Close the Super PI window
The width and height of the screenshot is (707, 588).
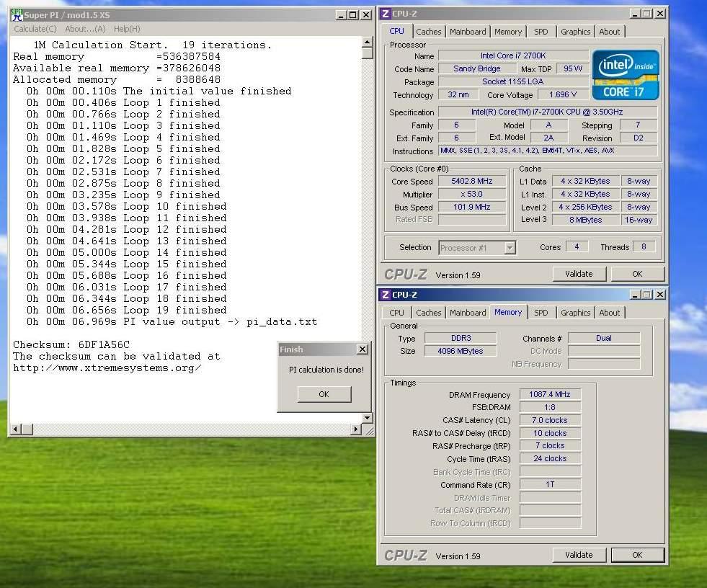click(x=366, y=15)
